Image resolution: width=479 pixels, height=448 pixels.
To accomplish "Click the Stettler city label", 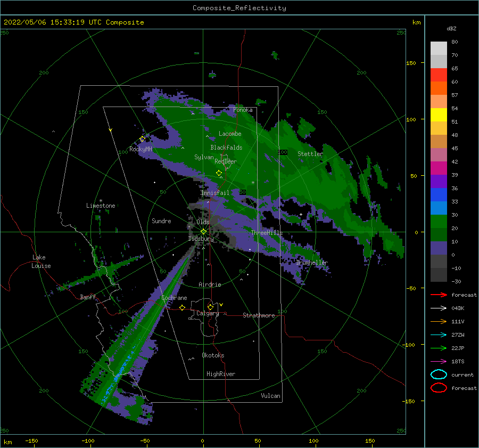I will point(310,154).
